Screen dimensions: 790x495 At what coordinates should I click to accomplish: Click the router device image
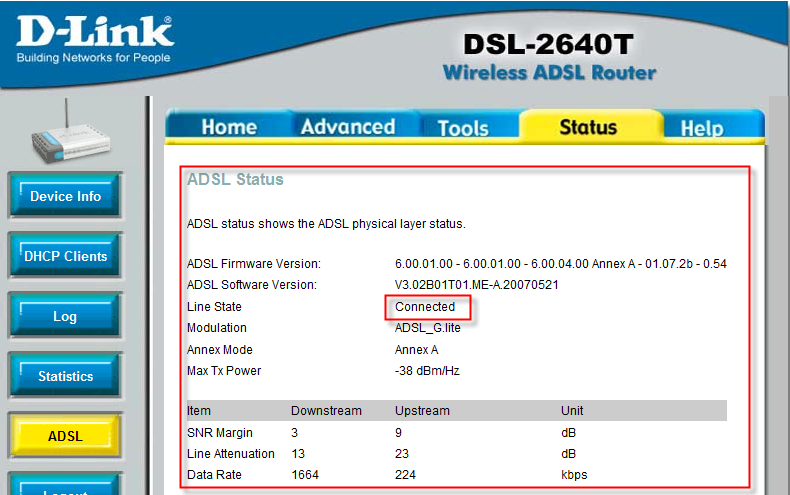click(70, 134)
